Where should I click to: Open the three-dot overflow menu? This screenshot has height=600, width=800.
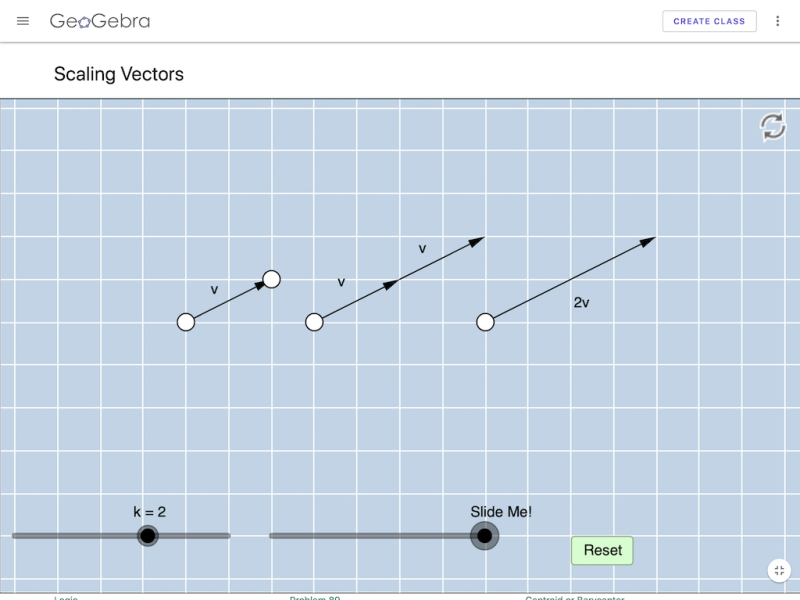pyautogui.click(x=778, y=21)
